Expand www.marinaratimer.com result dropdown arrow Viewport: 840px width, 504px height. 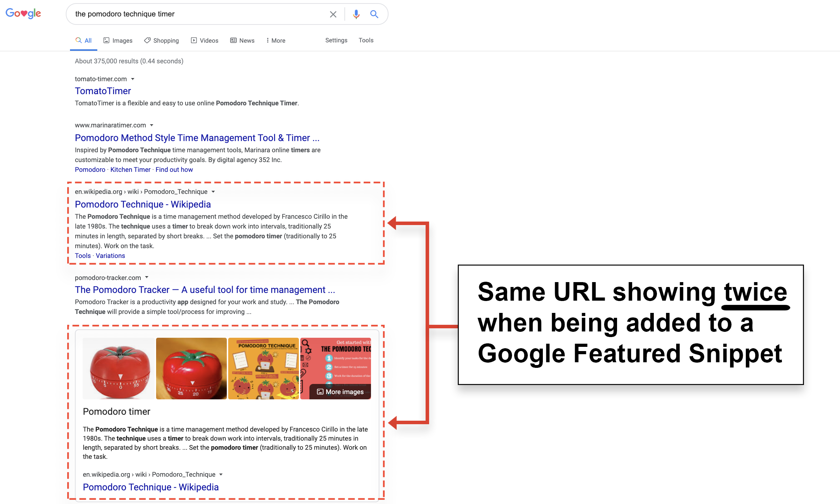(152, 125)
